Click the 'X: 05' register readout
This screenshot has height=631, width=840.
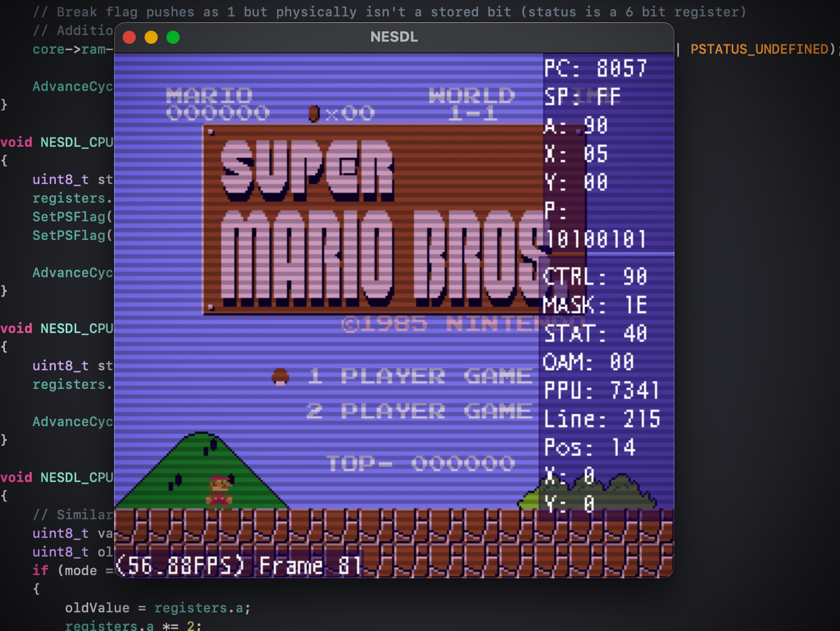tap(576, 154)
